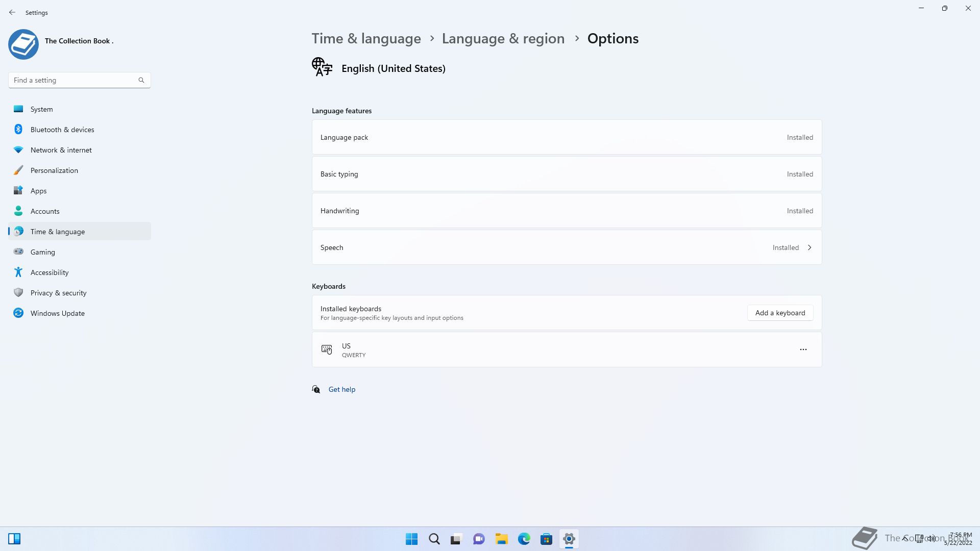
Task: Show hidden icons in system tray
Action: (904, 538)
